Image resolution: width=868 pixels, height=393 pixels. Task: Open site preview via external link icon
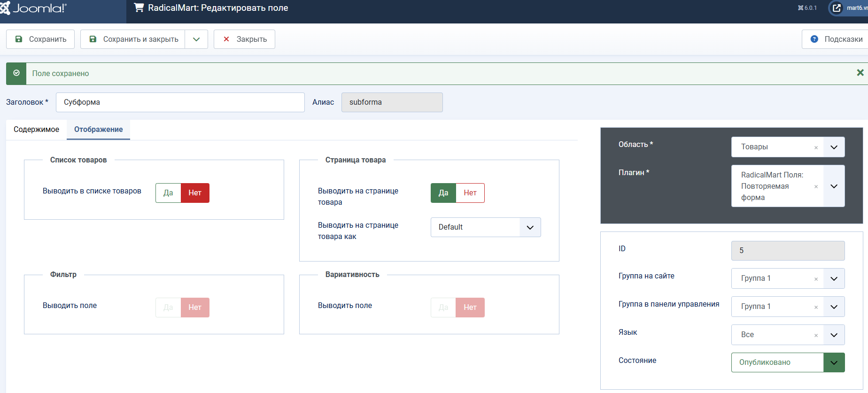tap(837, 8)
